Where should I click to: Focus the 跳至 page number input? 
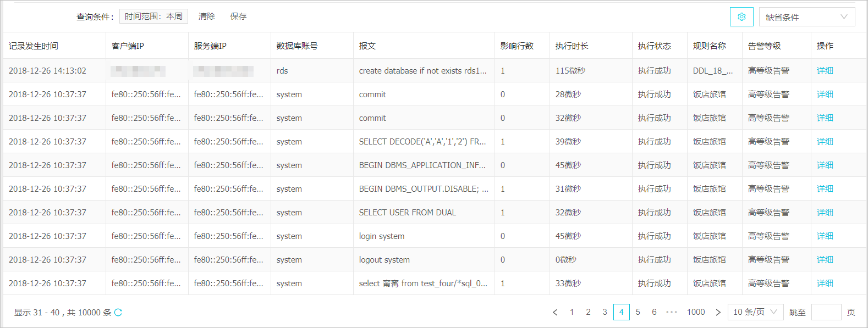[826, 312]
